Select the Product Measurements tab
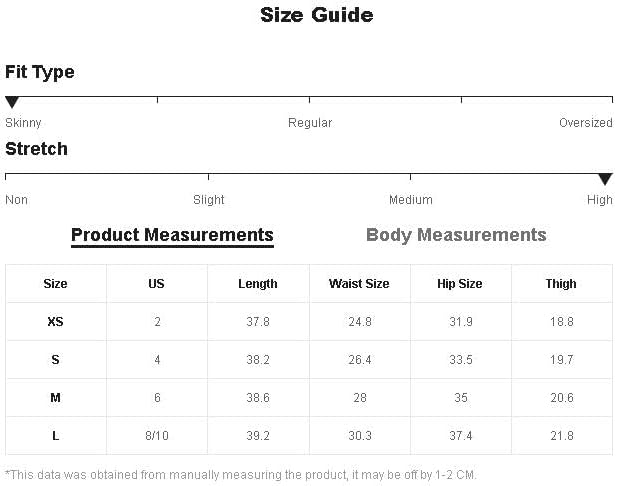Viewport: 617px width, 486px height. [x=172, y=235]
